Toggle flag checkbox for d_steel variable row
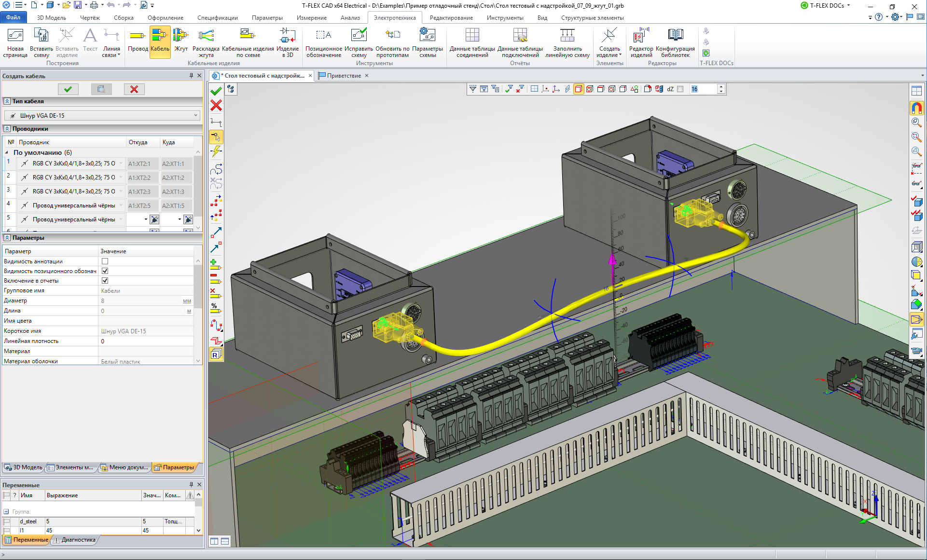927x560 pixels. [x=7, y=521]
